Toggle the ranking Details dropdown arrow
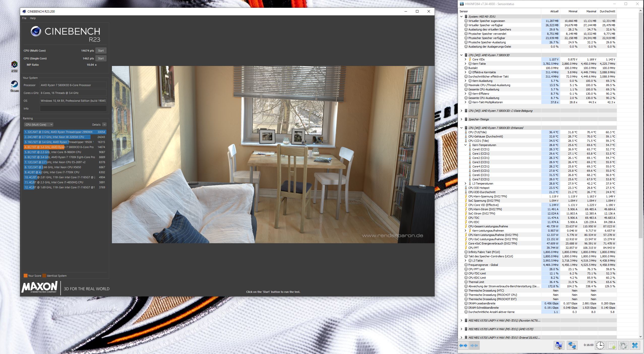Viewport: 644px width, 354px height. click(x=104, y=125)
